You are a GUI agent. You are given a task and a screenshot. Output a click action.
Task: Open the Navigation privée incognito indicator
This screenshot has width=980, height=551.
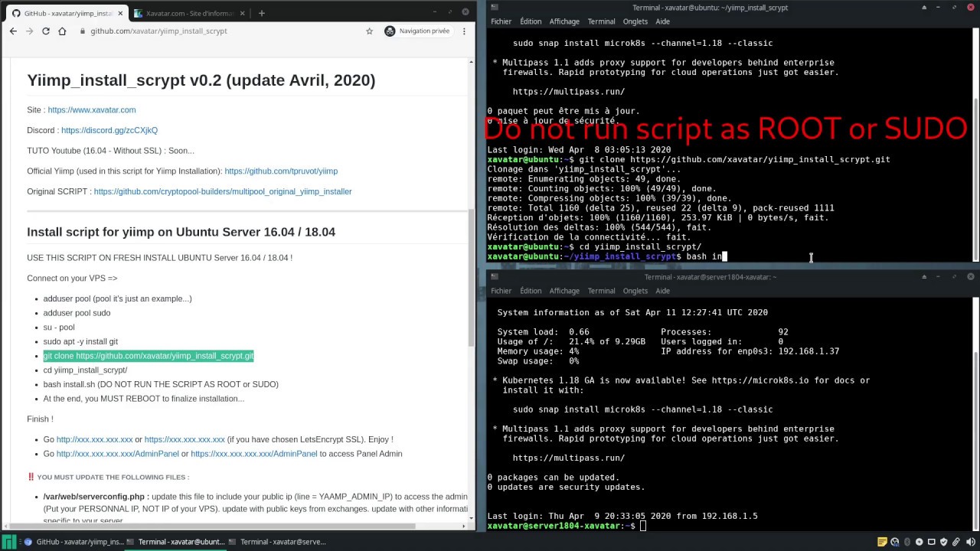point(417,31)
